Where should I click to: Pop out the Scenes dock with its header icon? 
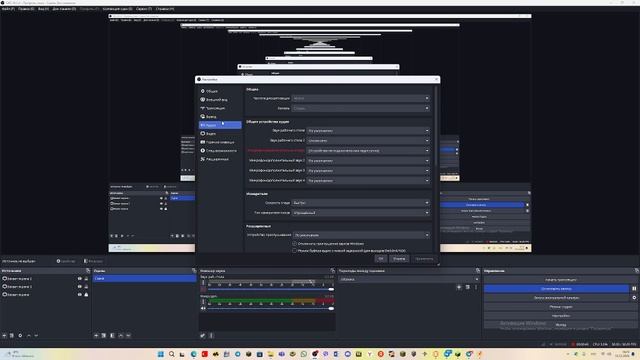[194, 271]
